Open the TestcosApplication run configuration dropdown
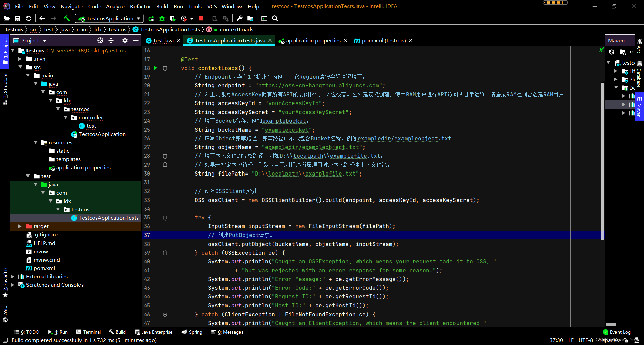The height and width of the screenshot is (345, 644). point(109,19)
